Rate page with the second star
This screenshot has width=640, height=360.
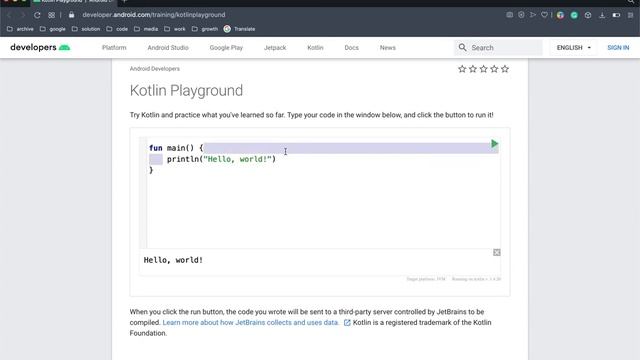473,69
